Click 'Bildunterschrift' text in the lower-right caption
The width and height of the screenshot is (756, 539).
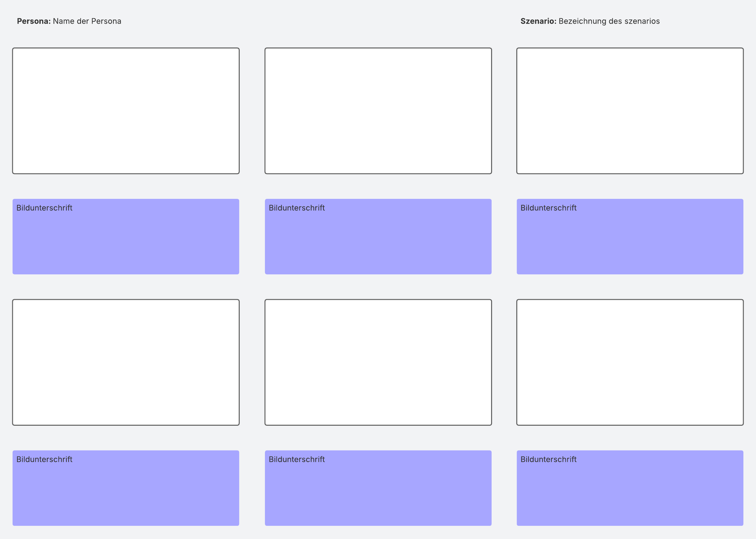[548, 459]
